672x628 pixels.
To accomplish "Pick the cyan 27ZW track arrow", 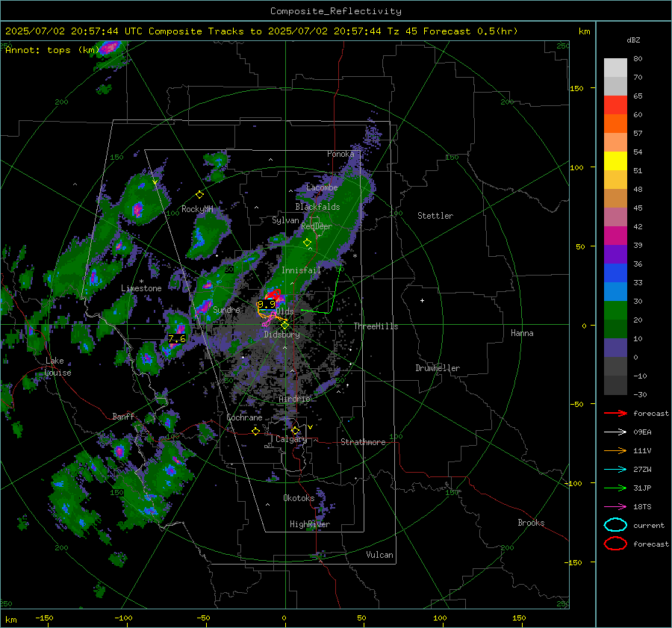I will tap(615, 470).
